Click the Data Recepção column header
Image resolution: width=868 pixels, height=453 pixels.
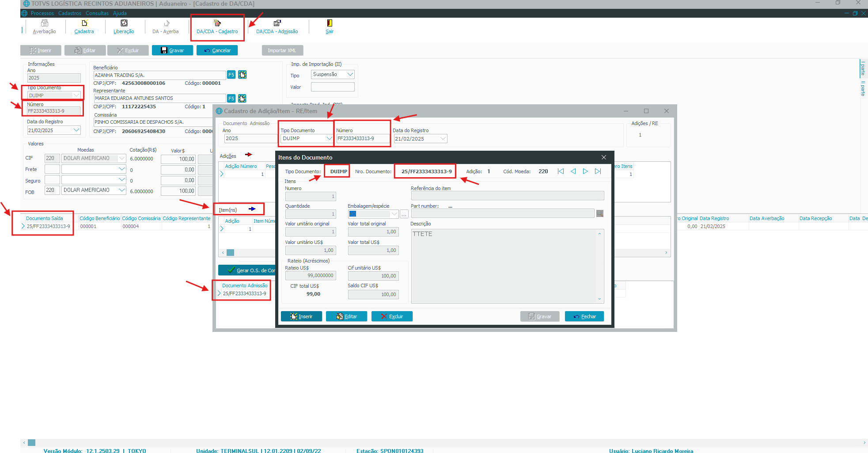click(816, 218)
